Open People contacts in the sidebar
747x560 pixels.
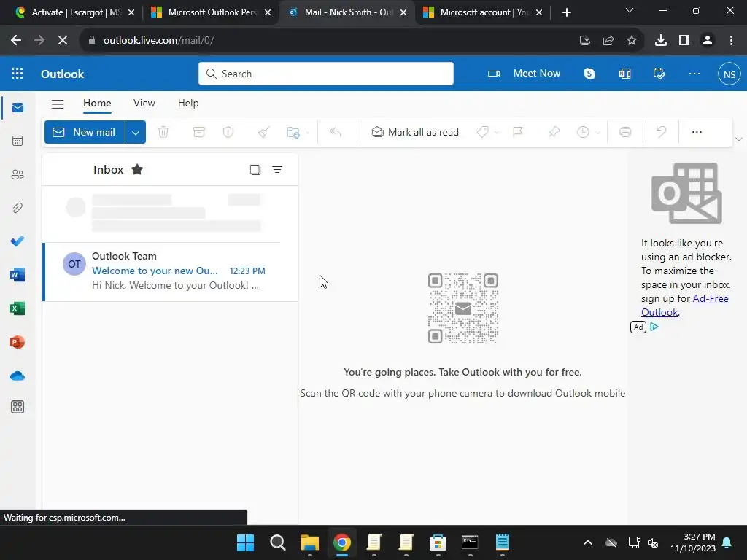coord(18,174)
